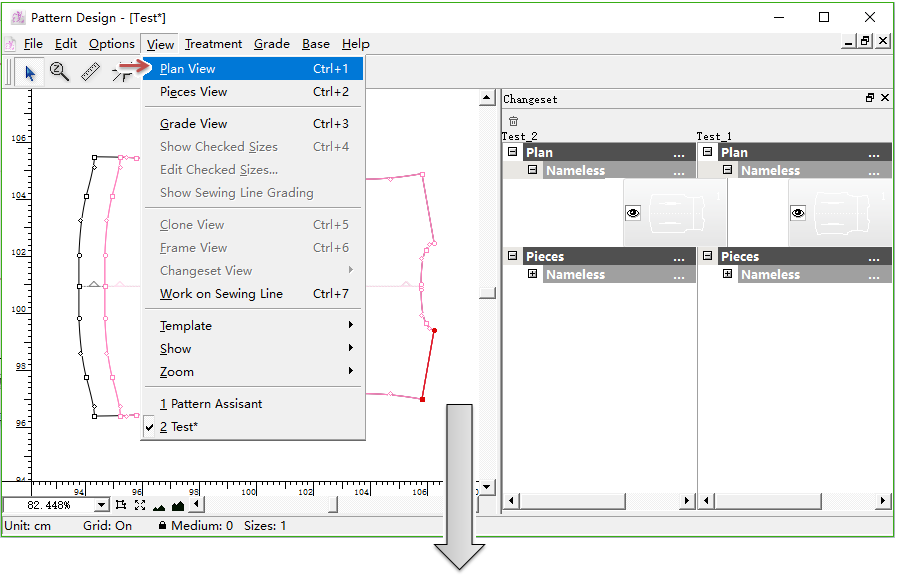Click the fit-to-window icon beside zoom box

[121, 506]
